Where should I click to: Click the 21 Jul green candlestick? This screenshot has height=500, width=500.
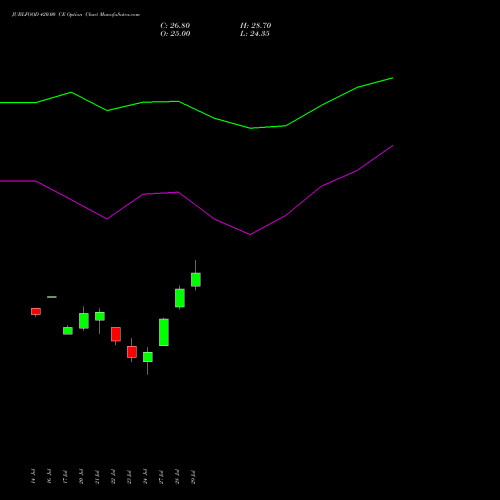[100, 316]
